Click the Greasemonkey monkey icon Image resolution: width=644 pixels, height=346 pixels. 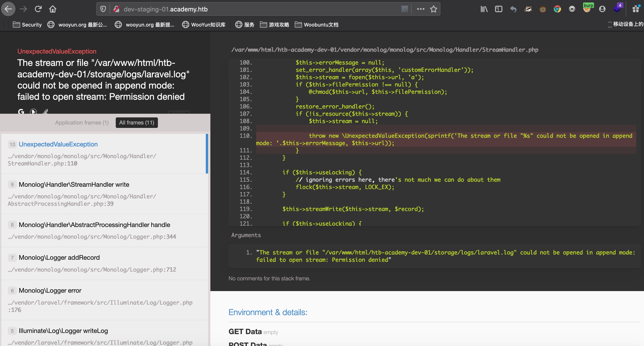pos(542,9)
